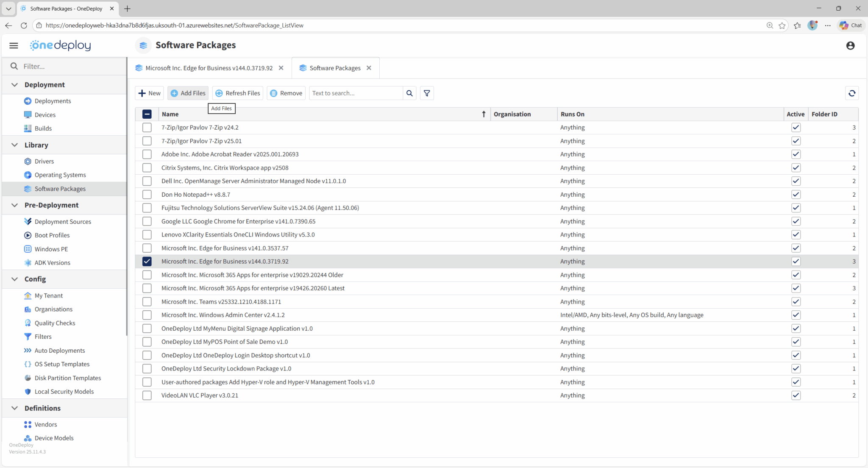Click the onedeploy logo
868x468 pixels.
pyautogui.click(x=60, y=45)
